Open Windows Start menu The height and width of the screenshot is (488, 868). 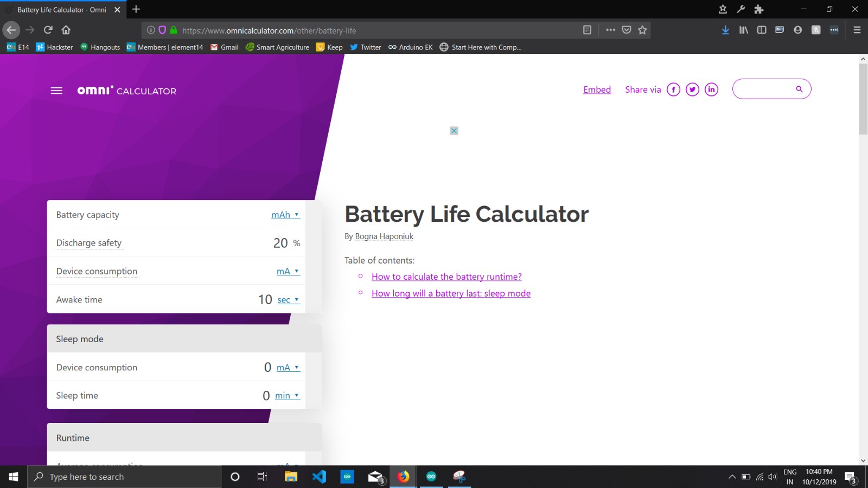[x=14, y=477]
